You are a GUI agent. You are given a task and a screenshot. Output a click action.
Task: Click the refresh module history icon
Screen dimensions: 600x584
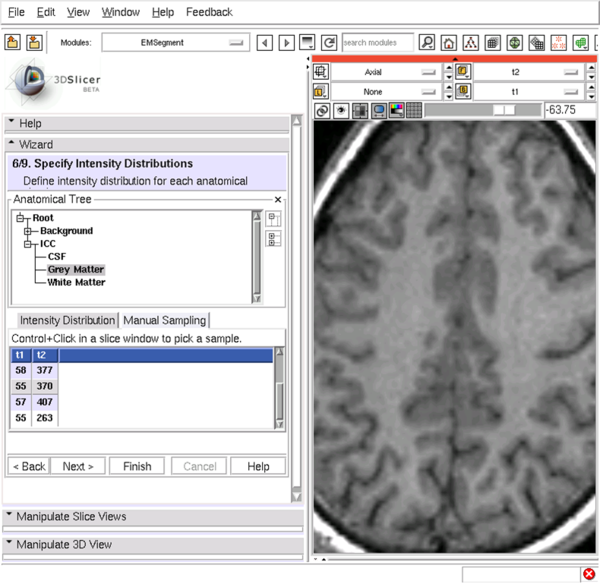[x=329, y=43]
